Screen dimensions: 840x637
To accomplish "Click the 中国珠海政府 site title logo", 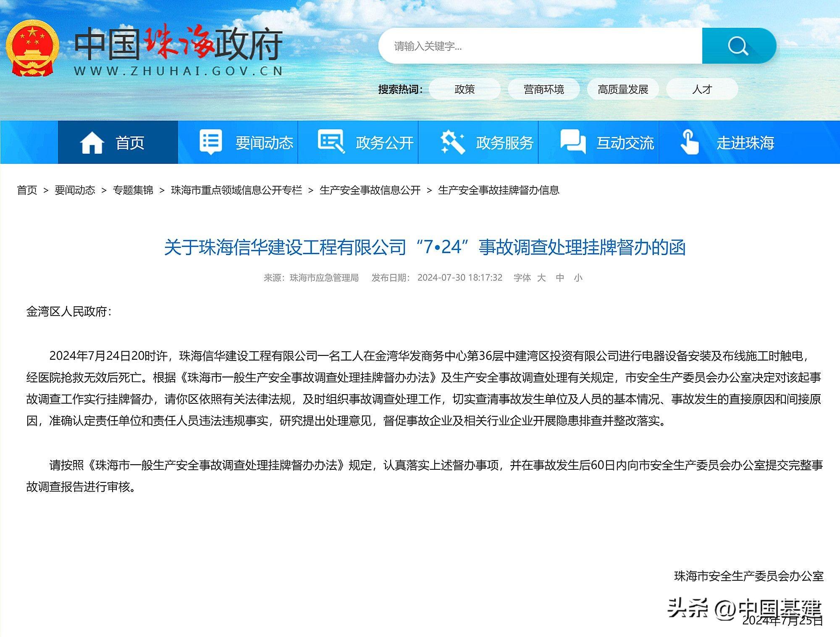I will tap(178, 44).
